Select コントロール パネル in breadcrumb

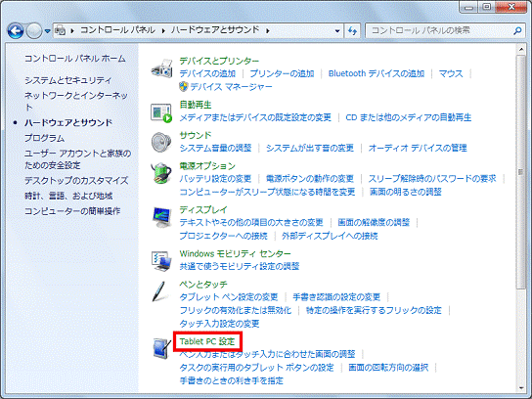coord(117,30)
